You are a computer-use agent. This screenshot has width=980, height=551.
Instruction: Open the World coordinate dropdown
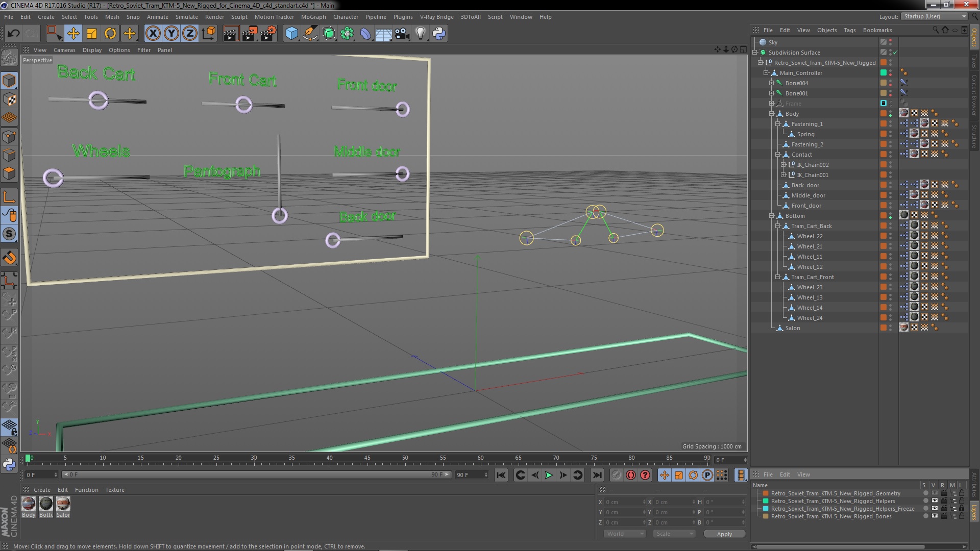pos(625,534)
